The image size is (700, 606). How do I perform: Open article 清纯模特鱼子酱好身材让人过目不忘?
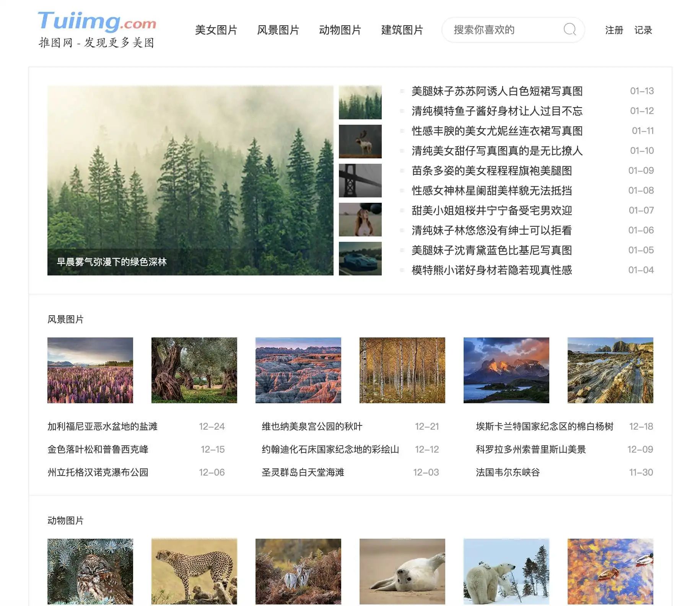[497, 111]
